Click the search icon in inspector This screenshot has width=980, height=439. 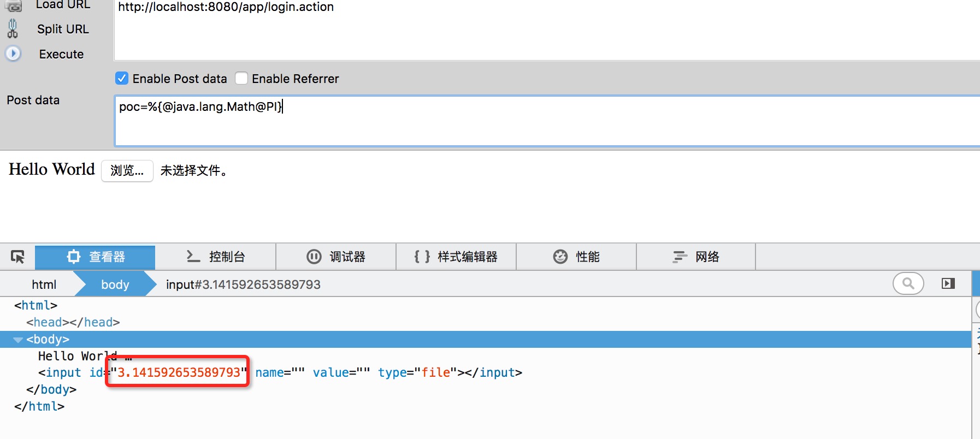click(x=908, y=283)
